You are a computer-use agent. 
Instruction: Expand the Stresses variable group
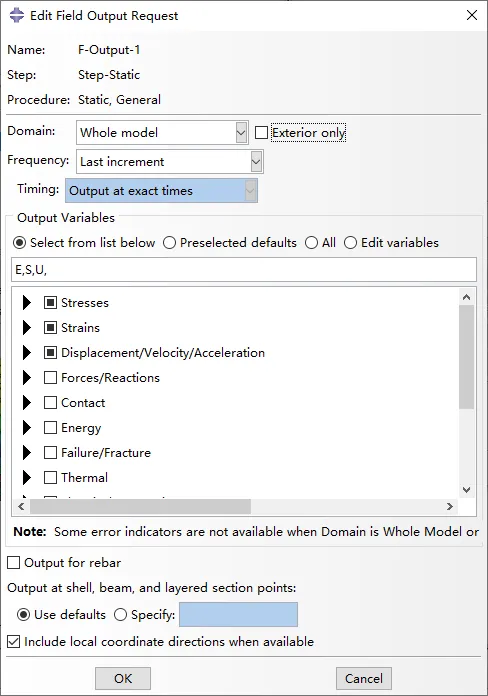(27, 303)
